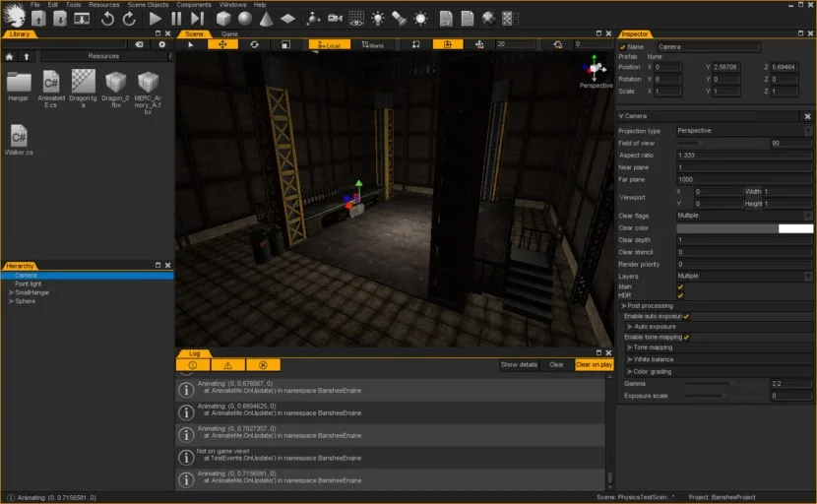Open the Library options gear icon
Image resolution: width=817 pixels, height=504 pixels.
pyautogui.click(x=162, y=44)
